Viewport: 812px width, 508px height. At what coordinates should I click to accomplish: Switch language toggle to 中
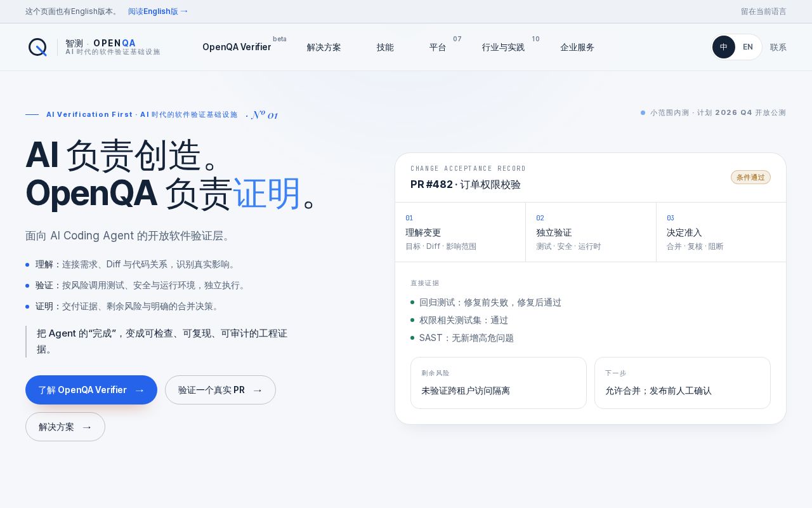click(x=724, y=47)
